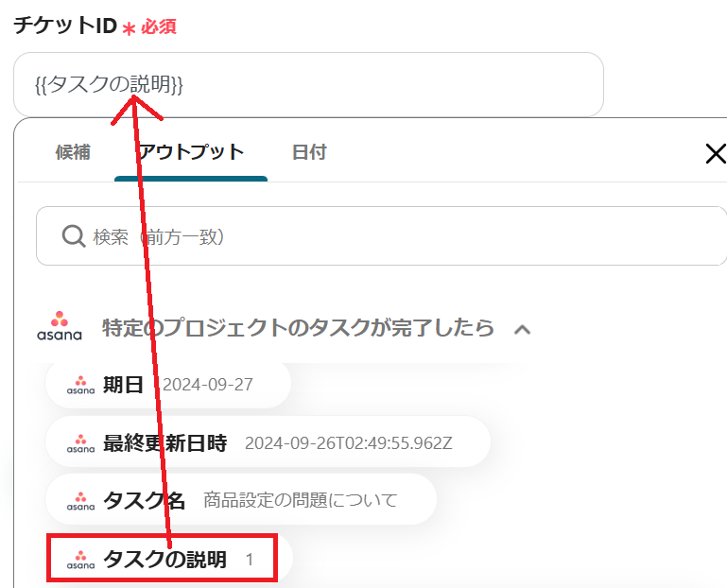
Task: Open the 日付 tab
Action: (309, 152)
